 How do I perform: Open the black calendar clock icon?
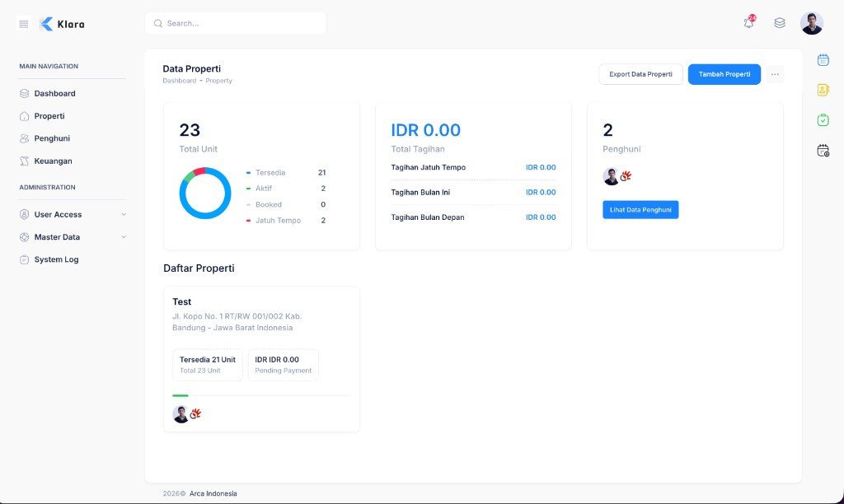(x=823, y=151)
